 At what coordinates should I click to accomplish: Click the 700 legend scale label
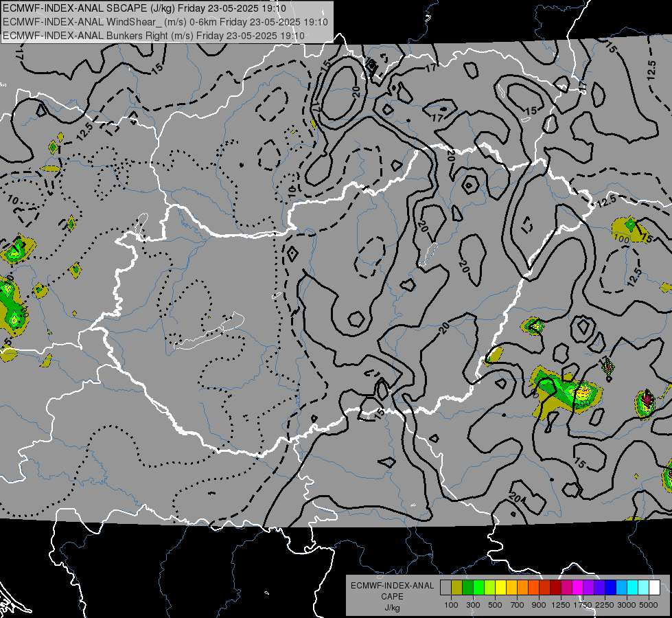click(518, 605)
